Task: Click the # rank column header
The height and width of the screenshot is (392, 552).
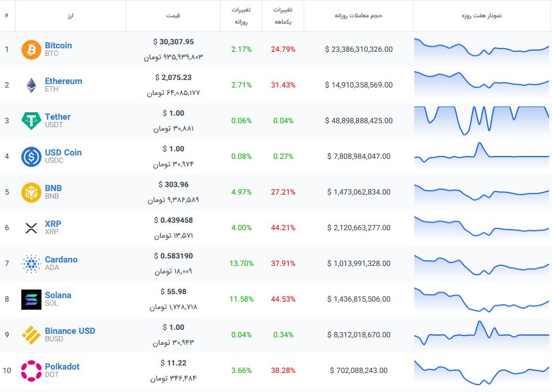Action: (x=7, y=16)
